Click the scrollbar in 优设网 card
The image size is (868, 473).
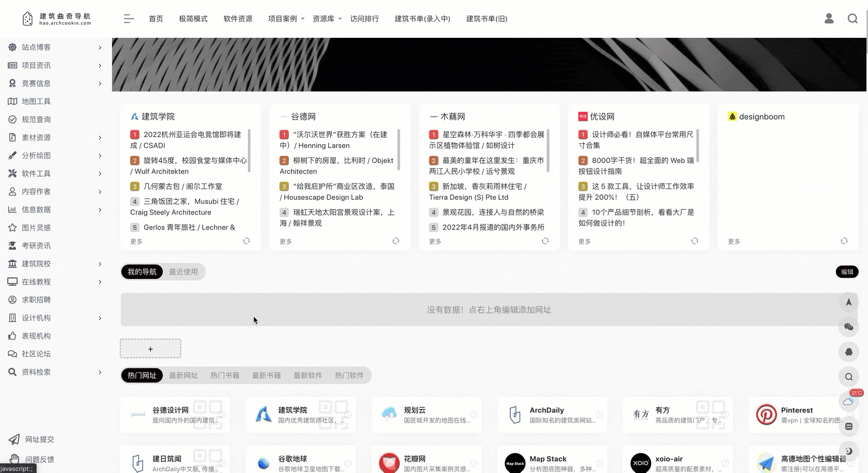pos(697,146)
